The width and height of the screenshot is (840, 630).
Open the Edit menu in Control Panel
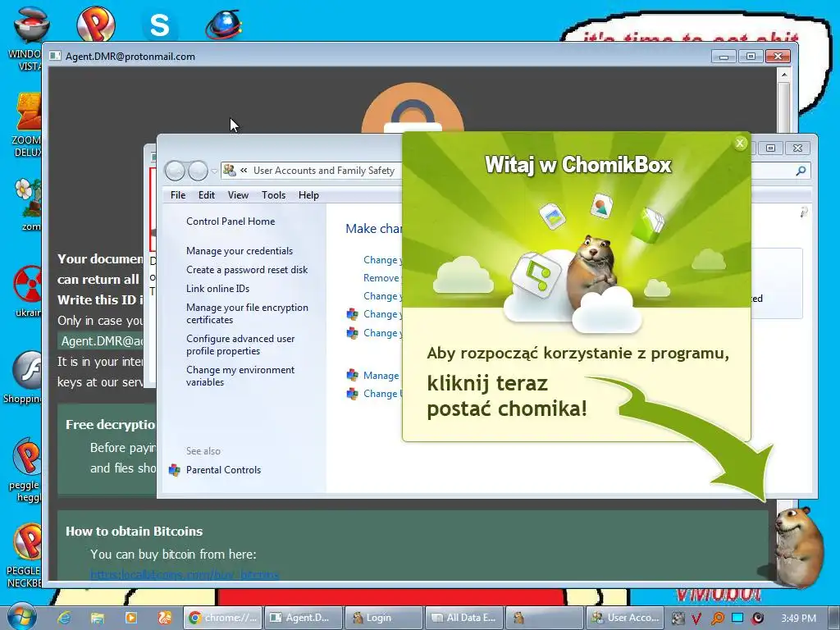206,195
